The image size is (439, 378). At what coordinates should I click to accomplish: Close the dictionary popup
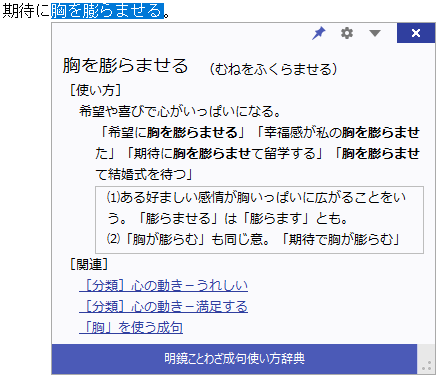click(x=416, y=33)
